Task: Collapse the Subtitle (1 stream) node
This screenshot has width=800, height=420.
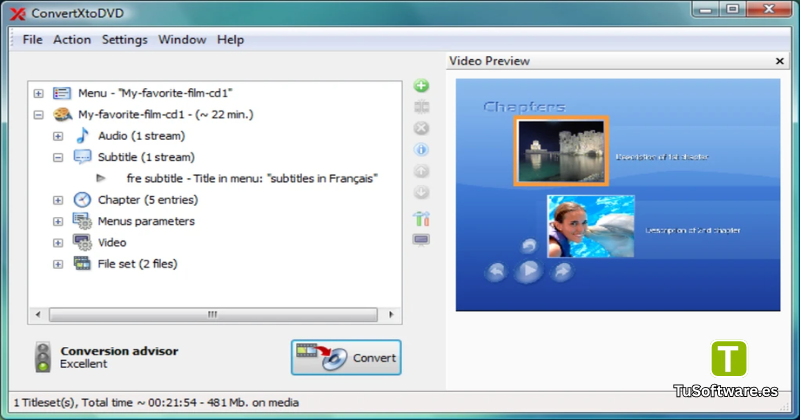Action: coord(58,158)
